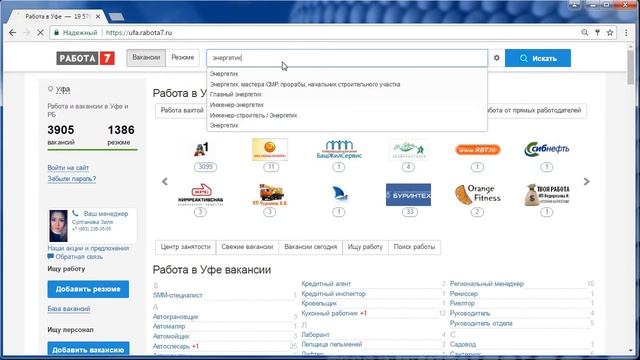Open the search settings gear icon
This screenshot has height=360, width=640.
tap(496, 58)
